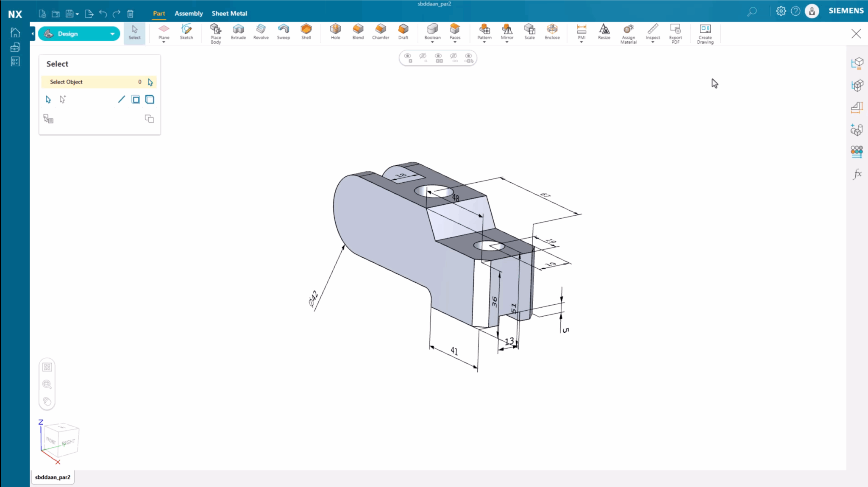Expand the Boolean dropdown options
This screenshot has height=487, width=868.
click(432, 41)
